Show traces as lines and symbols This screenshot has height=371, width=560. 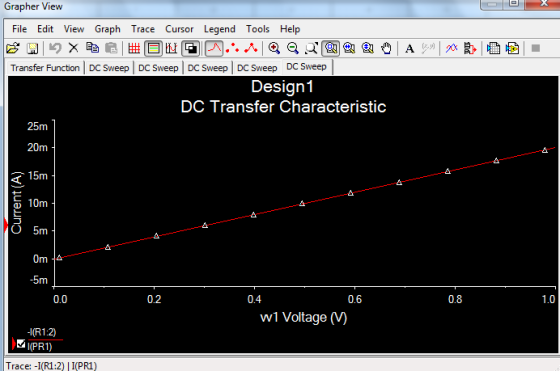point(251,48)
